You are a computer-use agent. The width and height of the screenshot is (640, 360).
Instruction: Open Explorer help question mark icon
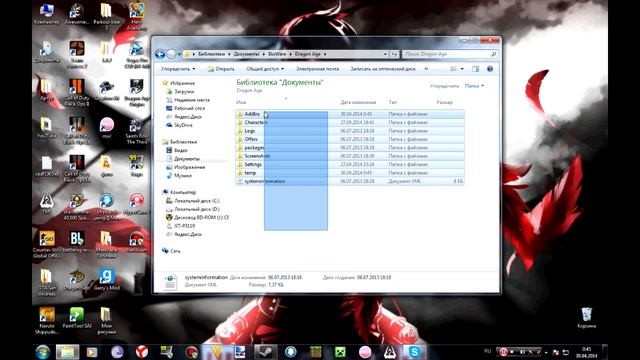click(490, 69)
